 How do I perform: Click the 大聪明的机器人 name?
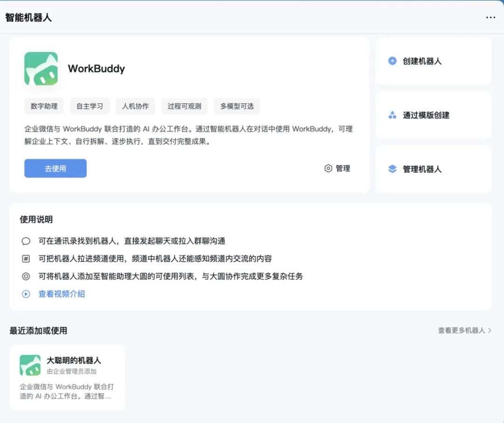coord(74,360)
